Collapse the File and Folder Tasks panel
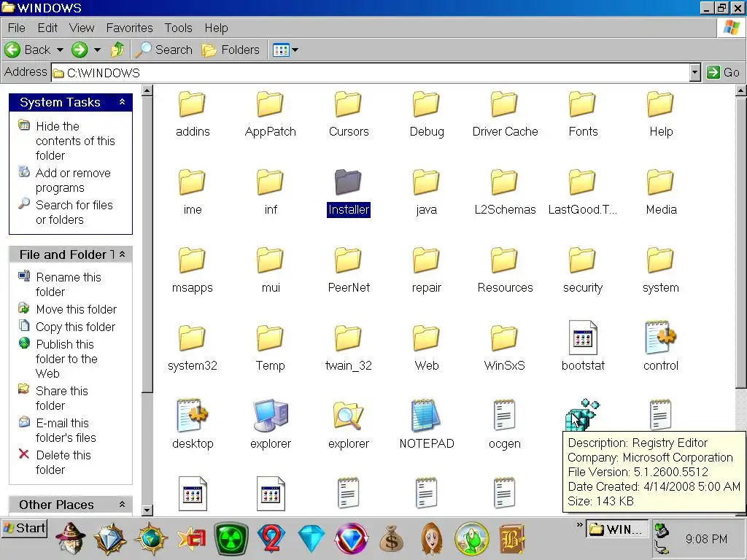 pyautogui.click(x=122, y=254)
